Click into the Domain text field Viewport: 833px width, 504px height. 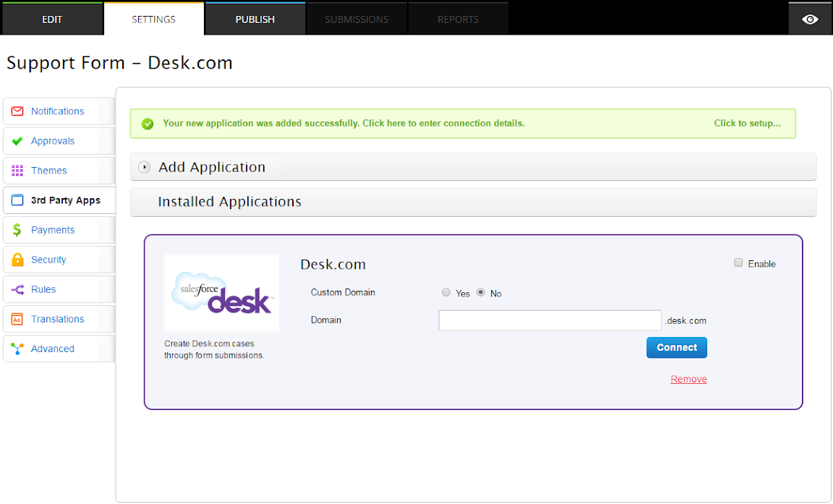(550, 320)
